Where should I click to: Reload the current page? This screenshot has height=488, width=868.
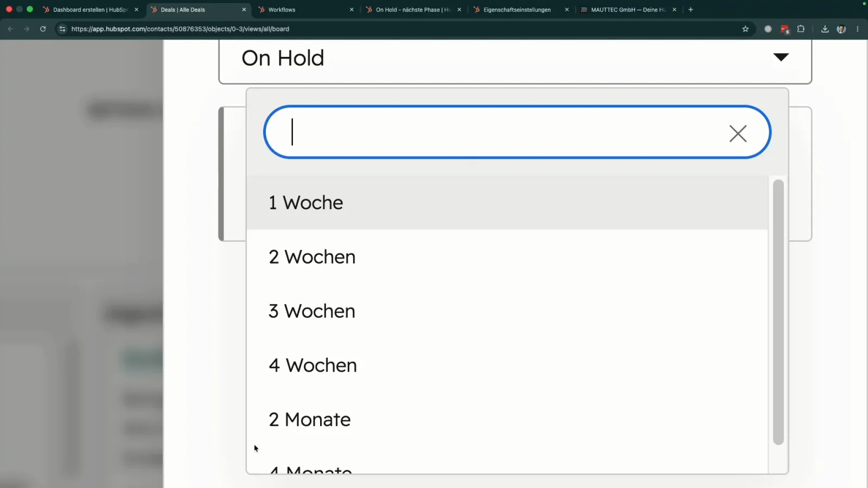[x=43, y=29]
